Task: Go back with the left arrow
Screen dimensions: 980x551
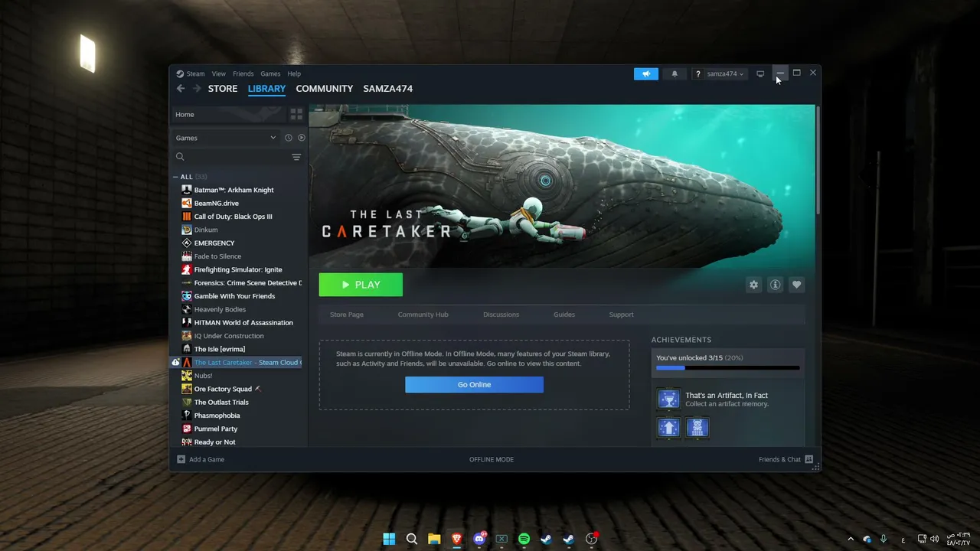Action: pos(181,89)
